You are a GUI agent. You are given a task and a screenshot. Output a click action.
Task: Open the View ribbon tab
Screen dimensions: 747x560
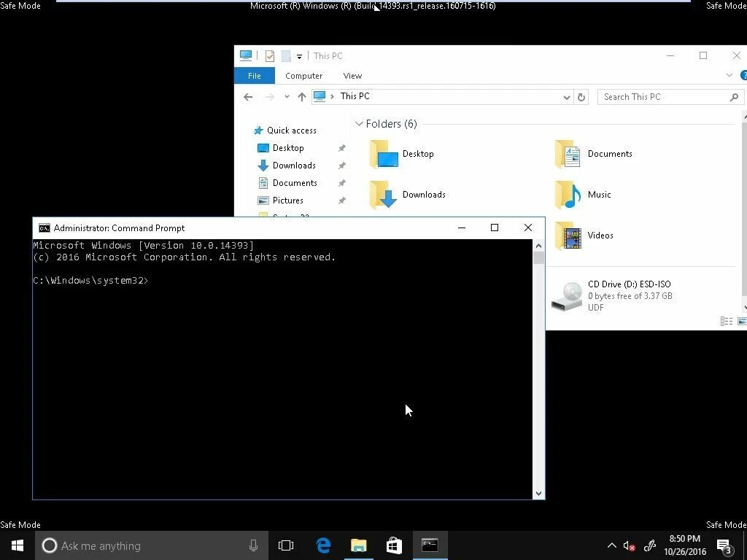point(352,76)
